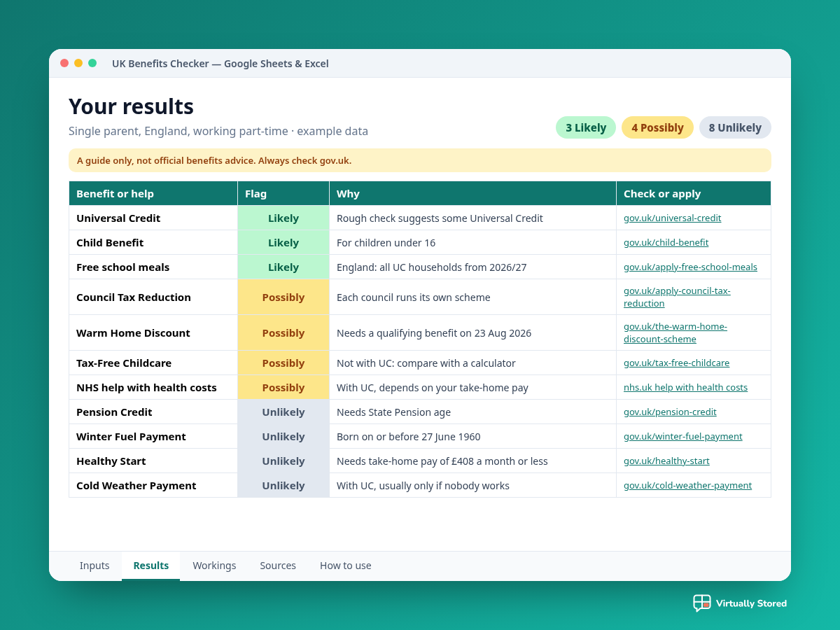Screen dimensions: 840x630
Task: Click 'Needs a qualifying benefit on 23 Aug 2026'
Action: point(434,332)
